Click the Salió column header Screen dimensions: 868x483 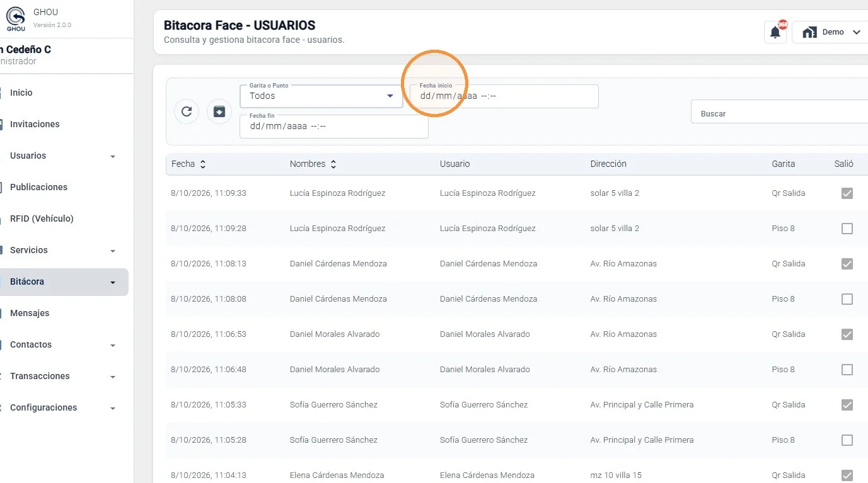[844, 164]
